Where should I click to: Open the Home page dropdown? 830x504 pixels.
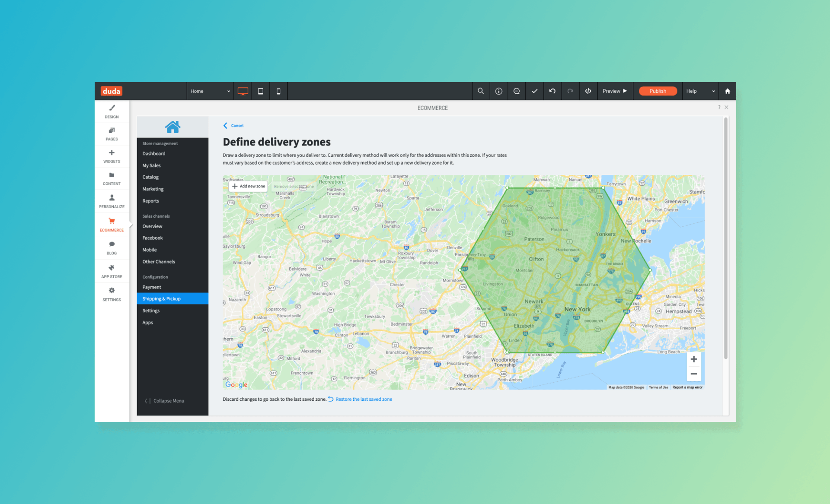coord(210,91)
